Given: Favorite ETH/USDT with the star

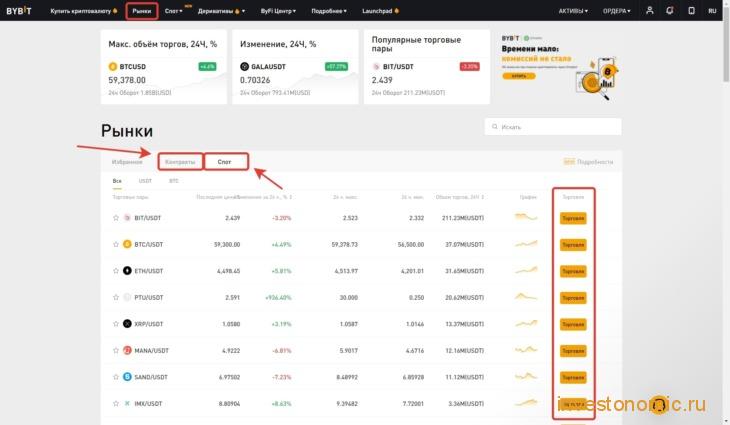Looking at the screenshot, I should 116,271.
